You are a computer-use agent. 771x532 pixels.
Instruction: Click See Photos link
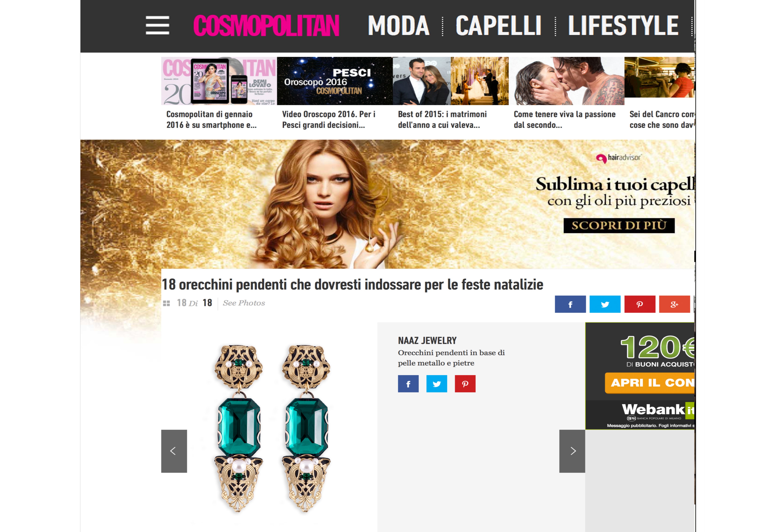pyautogui.click(x=244, y=303)
